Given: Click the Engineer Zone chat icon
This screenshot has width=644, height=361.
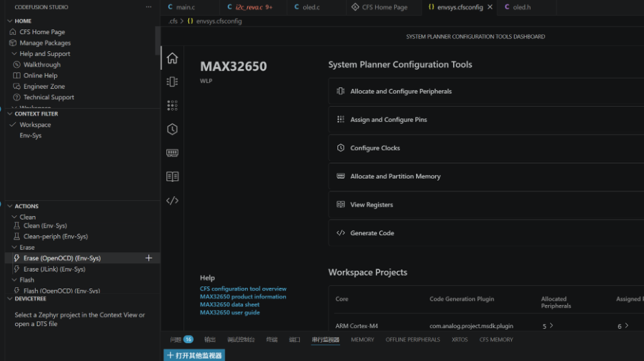Looking at the screenshot, I should point(16,86).
